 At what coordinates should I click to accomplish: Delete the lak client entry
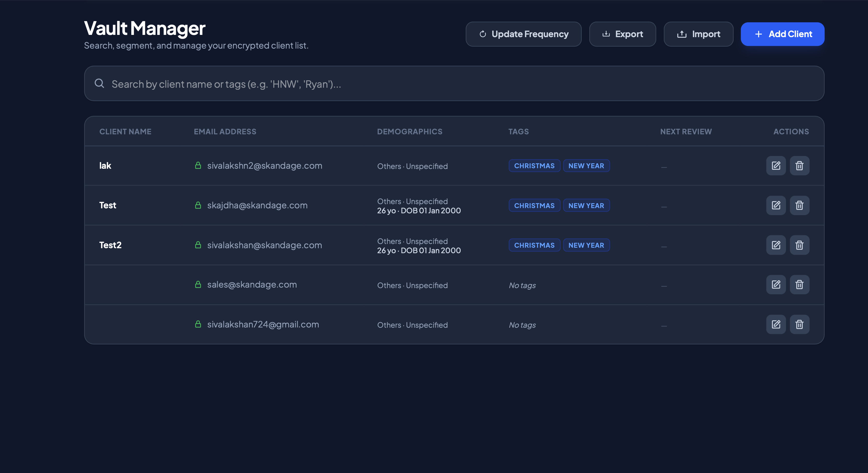[799, 165]
